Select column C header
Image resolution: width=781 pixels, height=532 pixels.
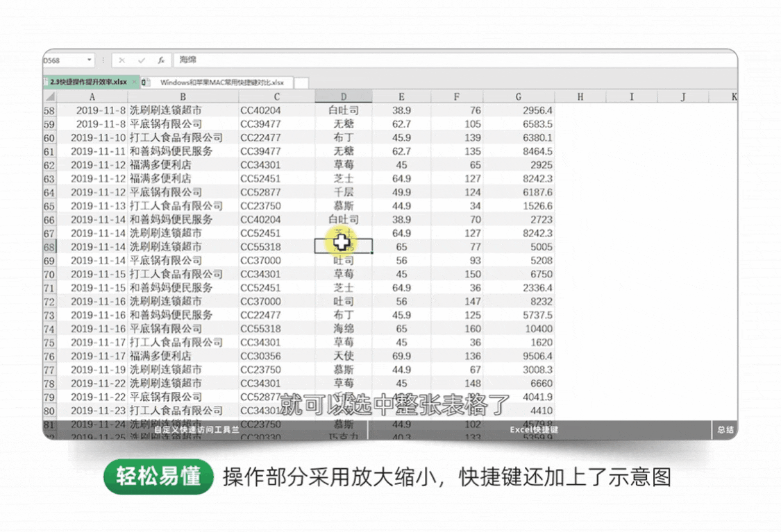click(x=276, y=96)
